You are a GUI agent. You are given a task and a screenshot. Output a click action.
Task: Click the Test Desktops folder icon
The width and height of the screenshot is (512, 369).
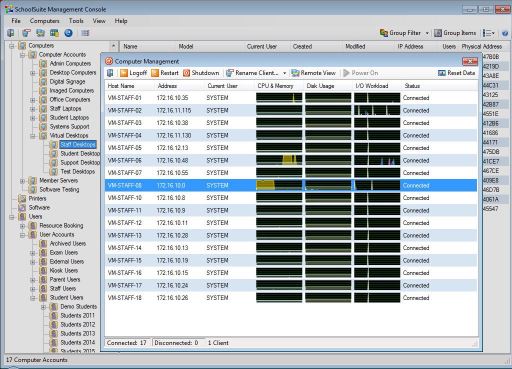point(54,171)
